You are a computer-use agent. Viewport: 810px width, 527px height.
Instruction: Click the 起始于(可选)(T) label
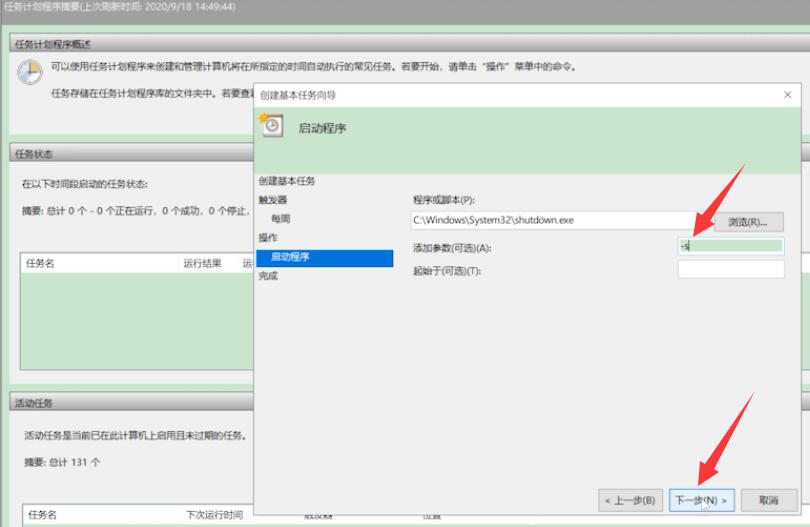447,271
